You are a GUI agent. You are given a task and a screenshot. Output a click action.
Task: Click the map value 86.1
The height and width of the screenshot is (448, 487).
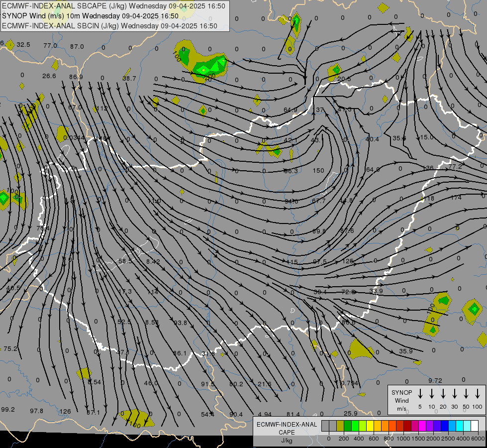click(x=180, y=353)
